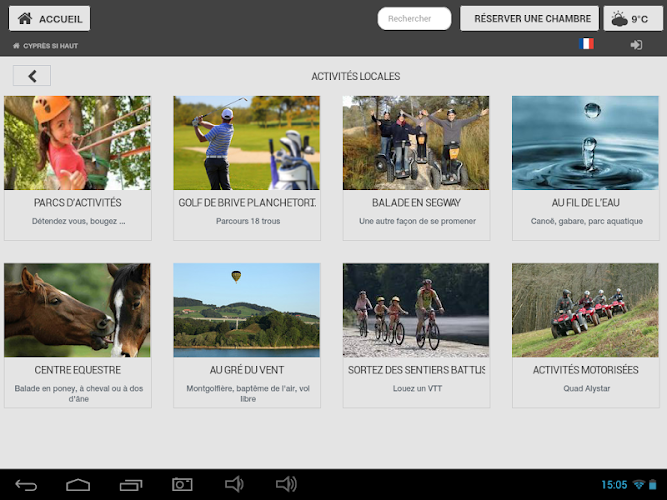Click "Canoë, gabare, parc aquatique" text
The width and height of the screenshot is (667, 500).
click(x=587, y=221)
